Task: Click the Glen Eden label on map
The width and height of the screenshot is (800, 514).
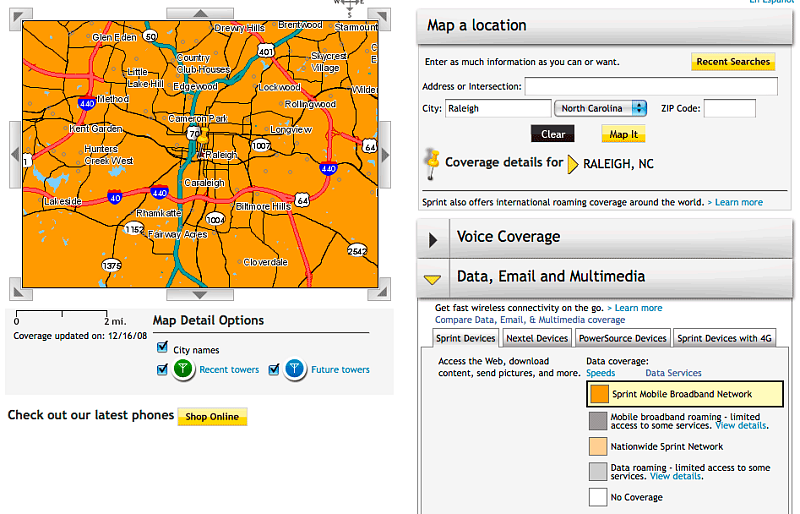Action: click(x=114, y=37)
